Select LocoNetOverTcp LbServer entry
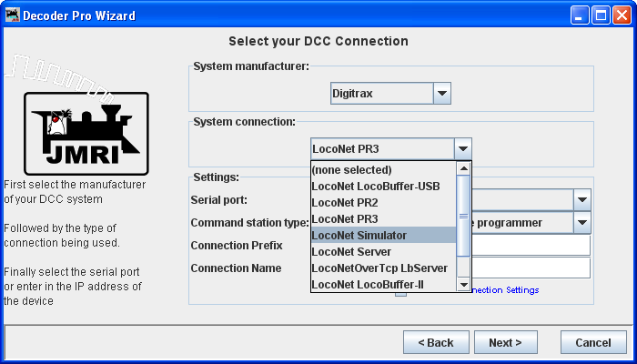The image size is (637, 364). point(382,268)
